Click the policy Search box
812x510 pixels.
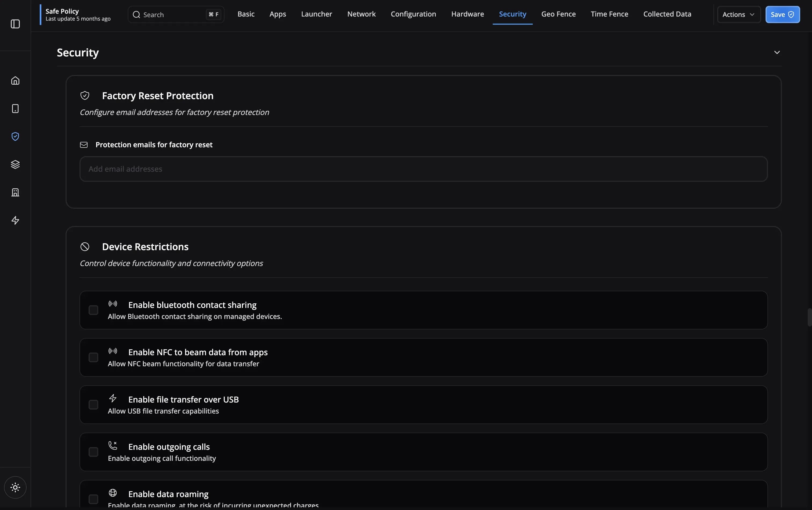click(x=172, y=15)
